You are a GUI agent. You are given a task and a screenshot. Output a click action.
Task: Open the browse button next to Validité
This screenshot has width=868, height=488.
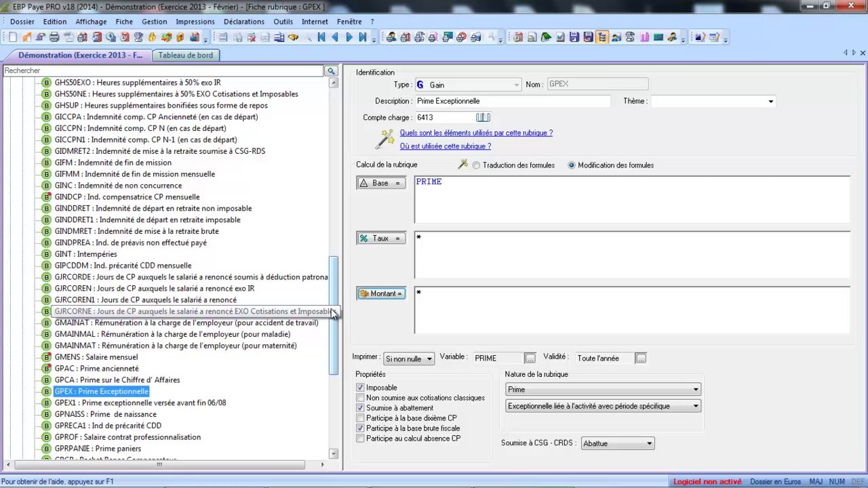[641, 358]
